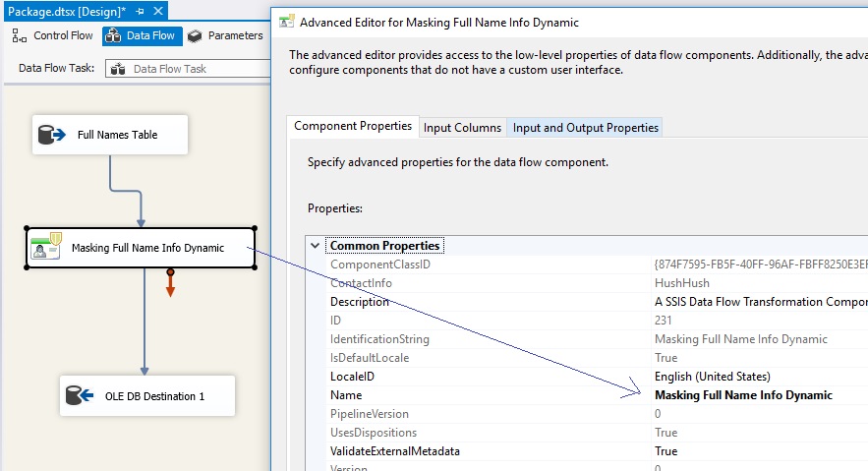Screen dimensions: 868x471
Task: Select the red error output arrow
Action: [170, 283]
